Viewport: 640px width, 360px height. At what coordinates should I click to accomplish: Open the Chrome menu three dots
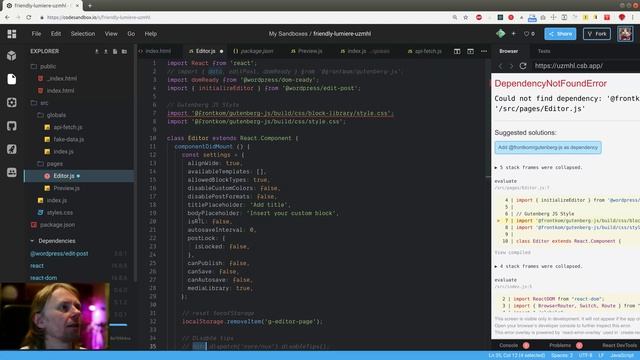pos(633,18)
